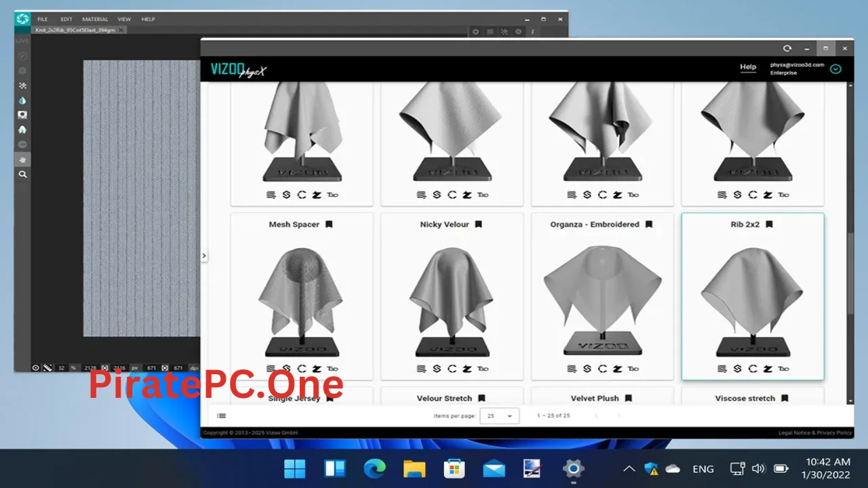
Task: Click the S format icon under Mesh Spacer
Action: (x=286, y=368)
